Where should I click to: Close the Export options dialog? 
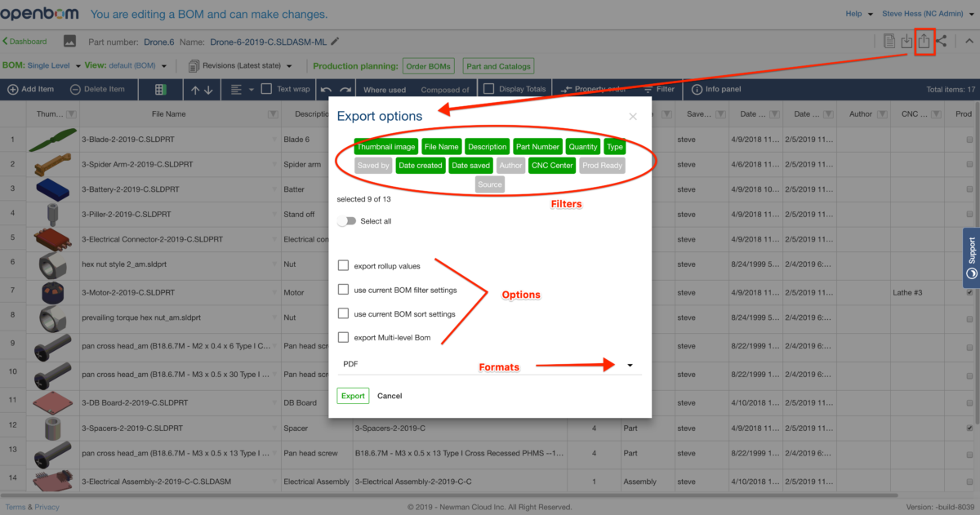pyautogui.click(x=633, y=117)
